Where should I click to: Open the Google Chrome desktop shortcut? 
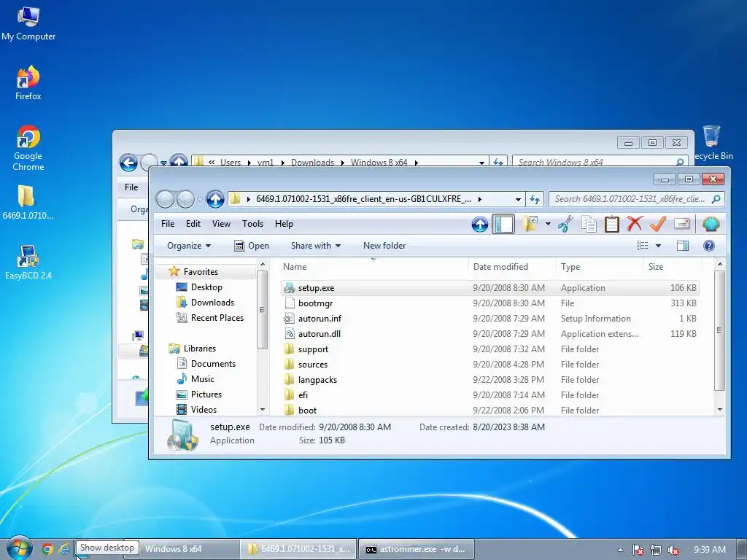(28, 148)
